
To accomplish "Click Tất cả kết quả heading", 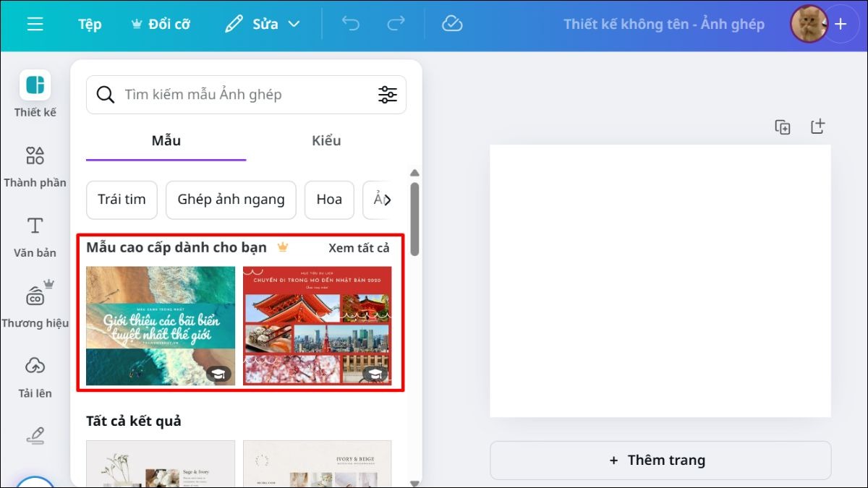I will [134, 421].
